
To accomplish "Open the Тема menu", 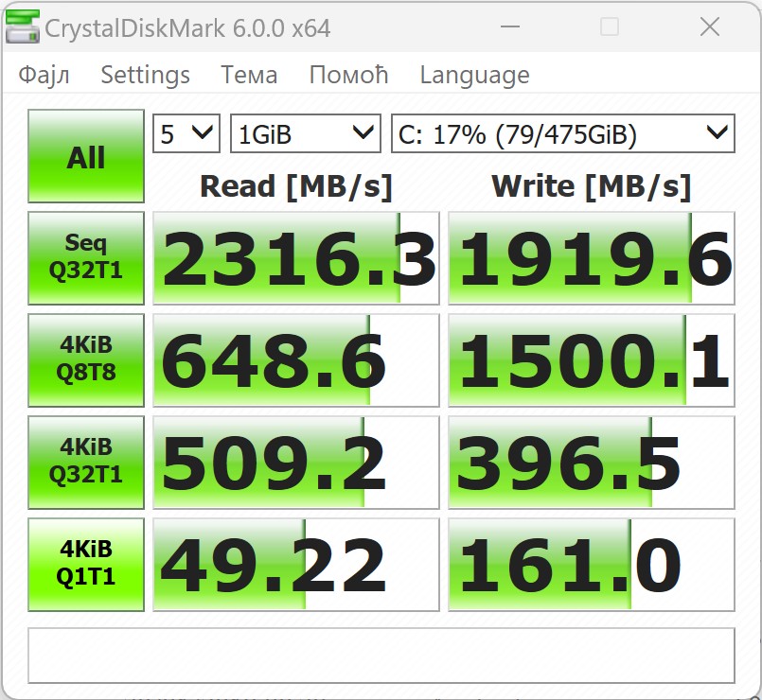I will pos(249,75).
